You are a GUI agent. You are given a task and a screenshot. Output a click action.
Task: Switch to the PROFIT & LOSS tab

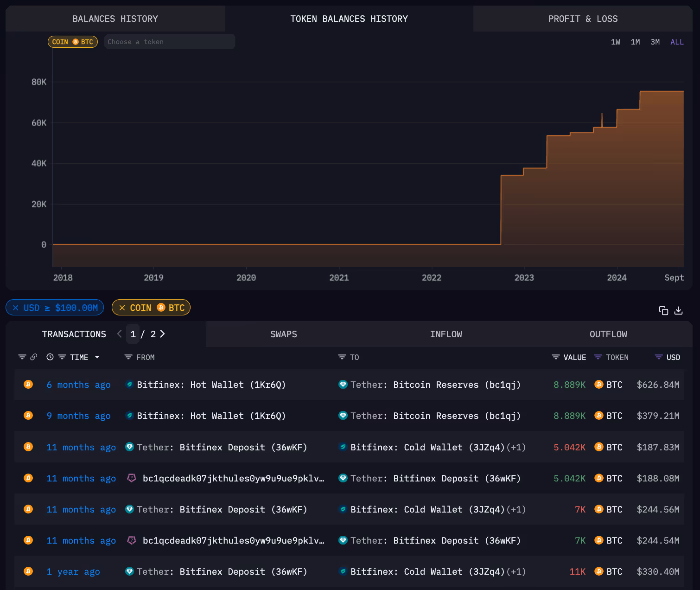(583, 19)
